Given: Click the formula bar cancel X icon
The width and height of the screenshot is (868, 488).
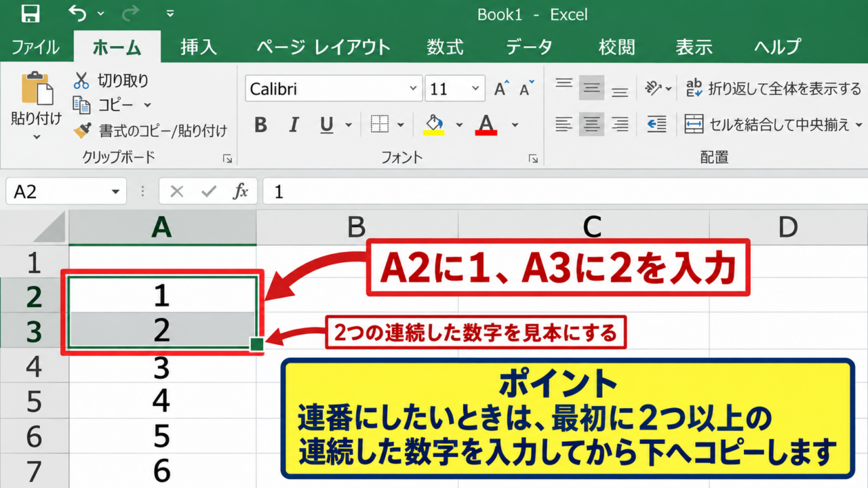Looking at the screenshot, I should [177, 192].
